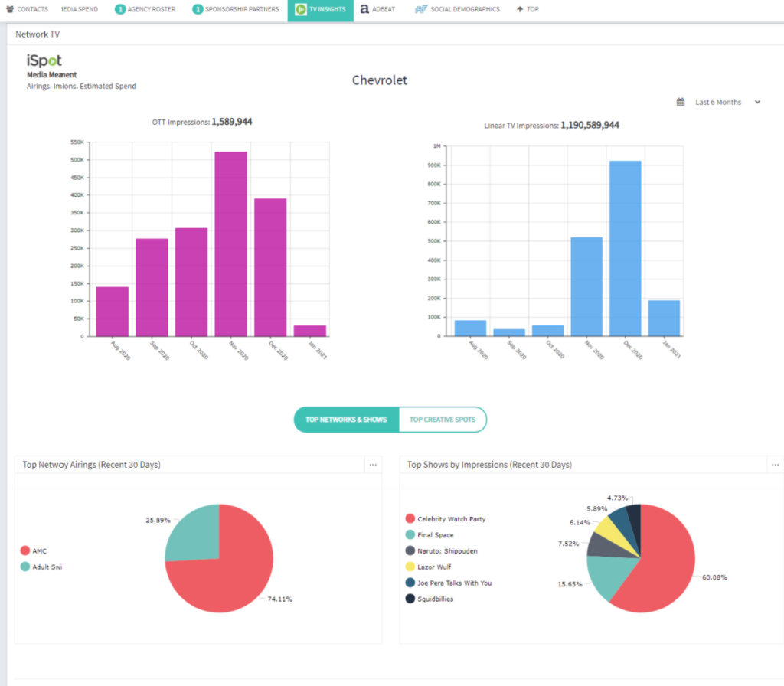
Task: Toggle Celebrity Watch Party legend swatch
Action: [x=410, y=518]
